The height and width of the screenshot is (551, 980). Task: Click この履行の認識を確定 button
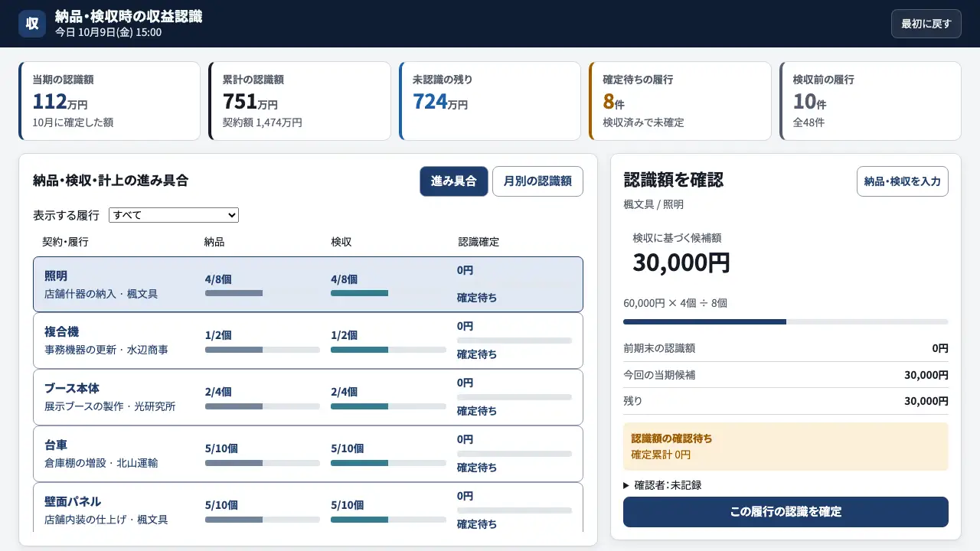[x=786, y=512]
